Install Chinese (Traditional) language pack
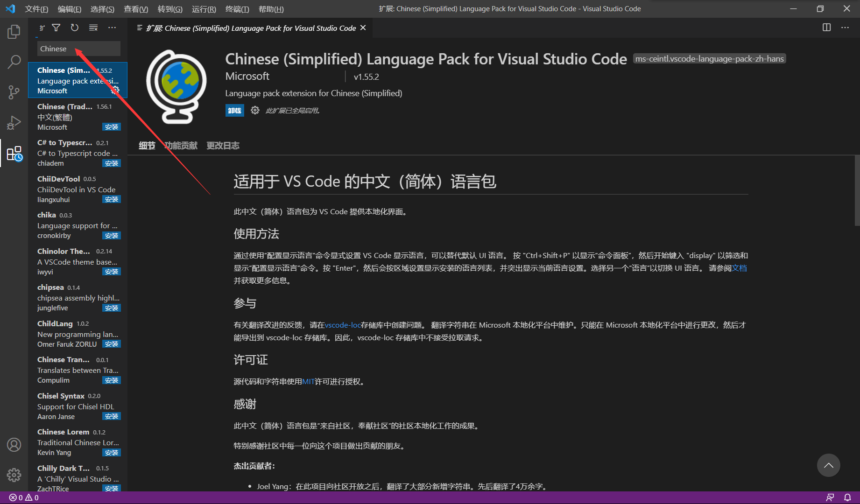Viewport: 860px width, 504px height. [x=112, y=127]
